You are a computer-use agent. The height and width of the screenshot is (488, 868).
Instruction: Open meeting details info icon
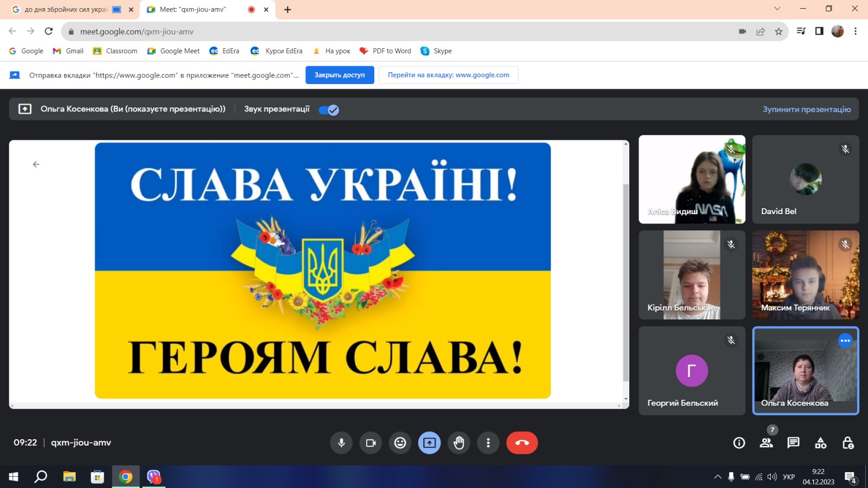tap(739, 443)
